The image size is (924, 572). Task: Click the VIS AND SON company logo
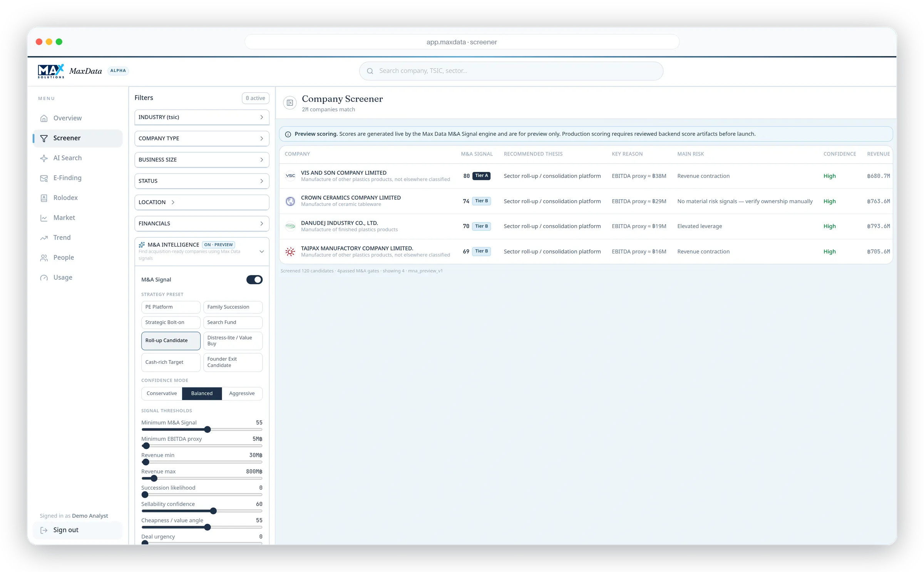(x=290, y=176)
